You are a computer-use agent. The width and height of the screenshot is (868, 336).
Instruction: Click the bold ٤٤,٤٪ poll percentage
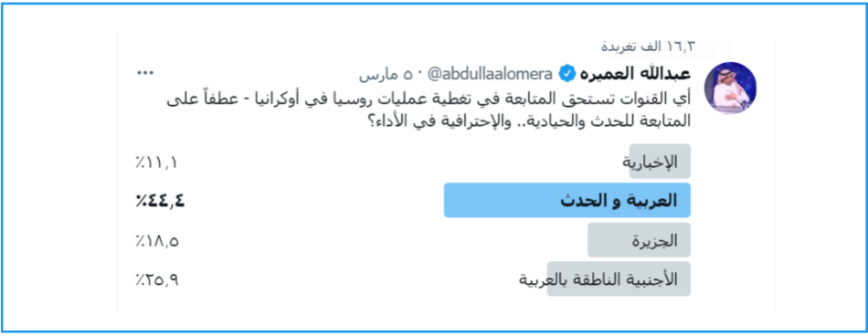pos(160,201)
